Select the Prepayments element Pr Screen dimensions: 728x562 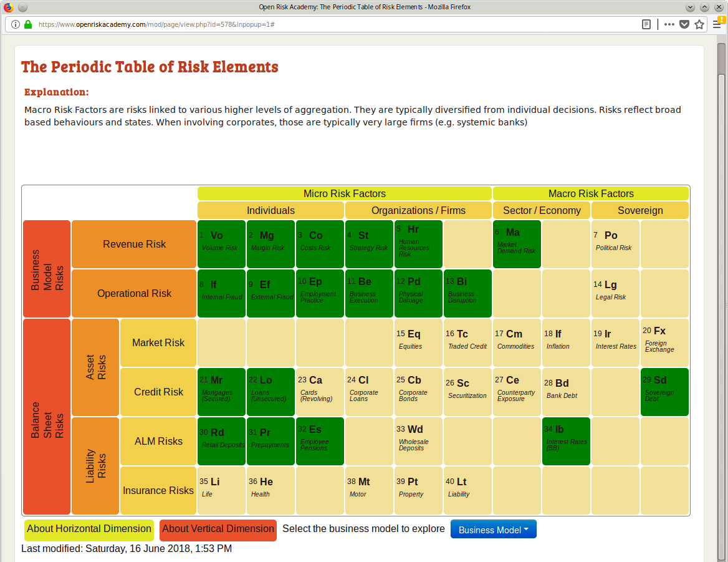pyautogui.click(x=271, y=441)
